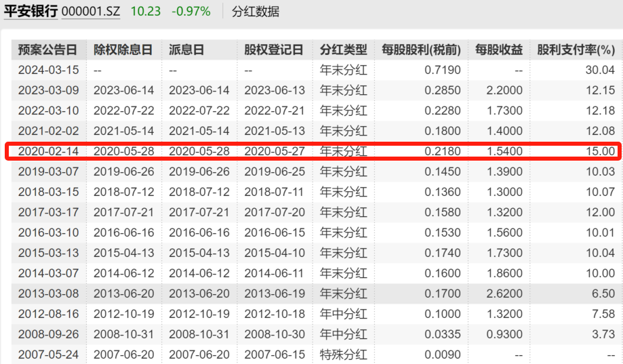
Task: Sort by 派息日 column header
Action: pyautogui.click(x=186, y=49)
